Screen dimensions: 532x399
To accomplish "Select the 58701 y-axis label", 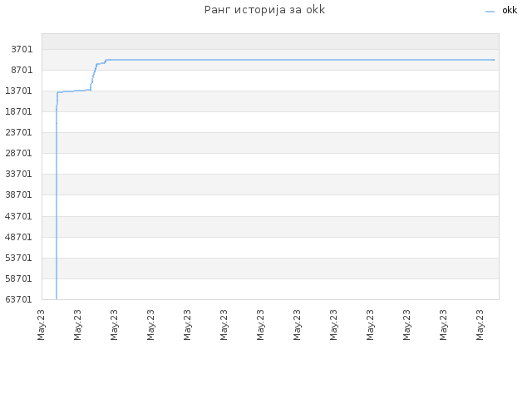I will tap(19, 279).
